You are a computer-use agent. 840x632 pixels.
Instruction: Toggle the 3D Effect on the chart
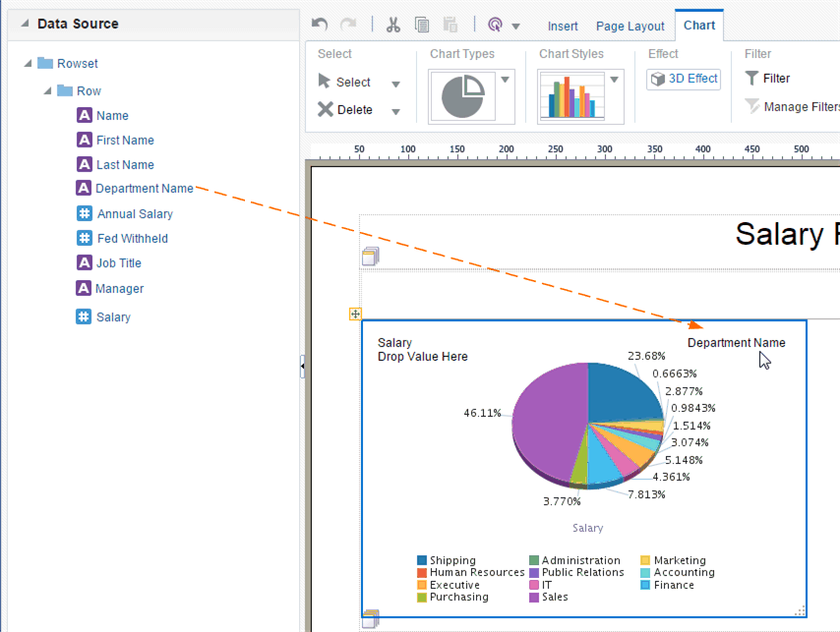[x=683, y=78]
